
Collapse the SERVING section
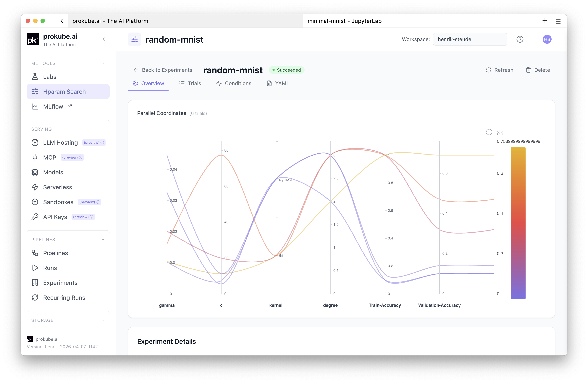pyautogui.click(x=103, y=129)
